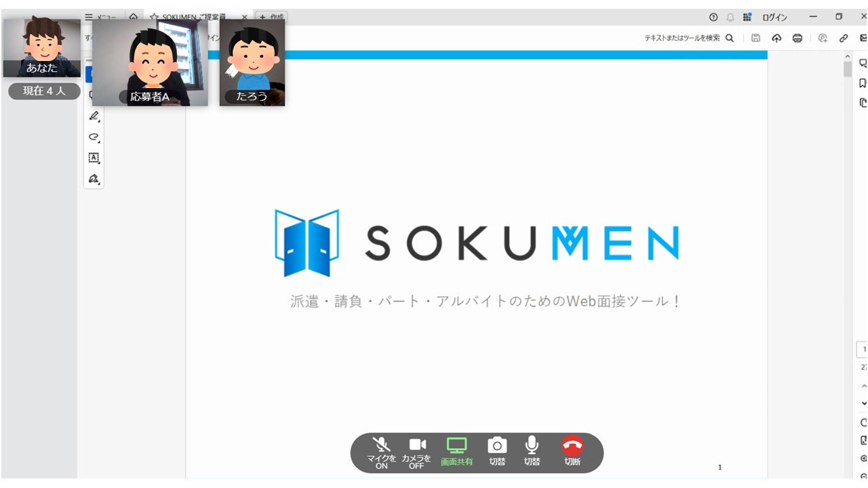Click the テキストまたはツールを検索 search field
Screen dimensions: 868x488
pos(682,38)
